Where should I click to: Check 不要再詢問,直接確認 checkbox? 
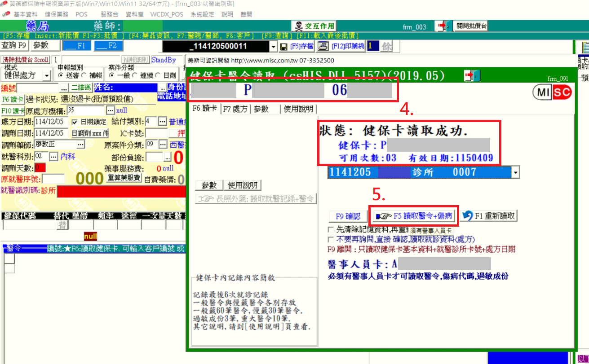pos(331,240)
